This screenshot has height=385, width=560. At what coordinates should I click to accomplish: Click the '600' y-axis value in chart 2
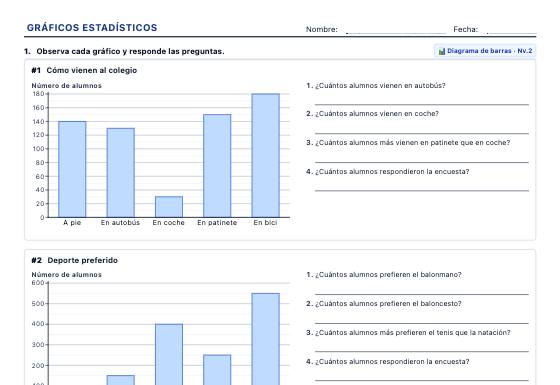pos(38,283)
